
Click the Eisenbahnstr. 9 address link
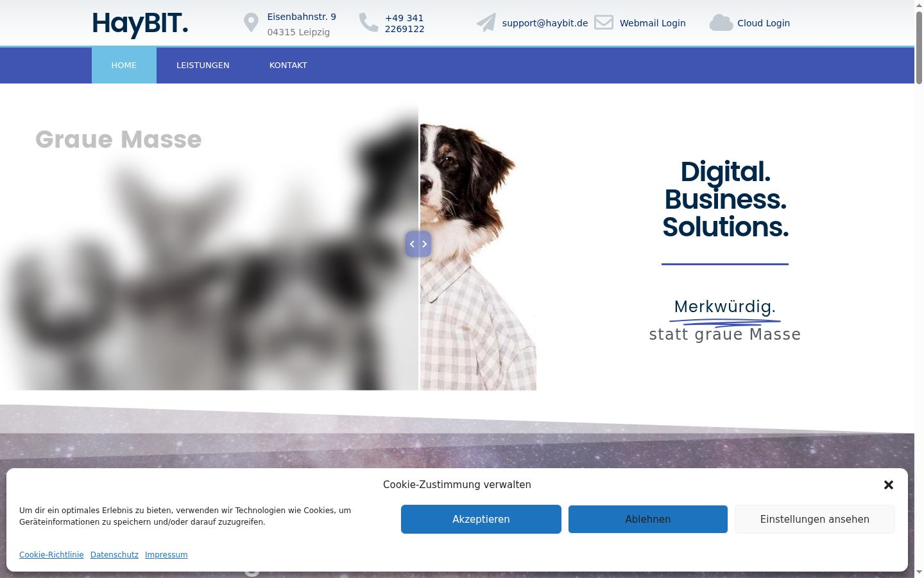(302, 17)
